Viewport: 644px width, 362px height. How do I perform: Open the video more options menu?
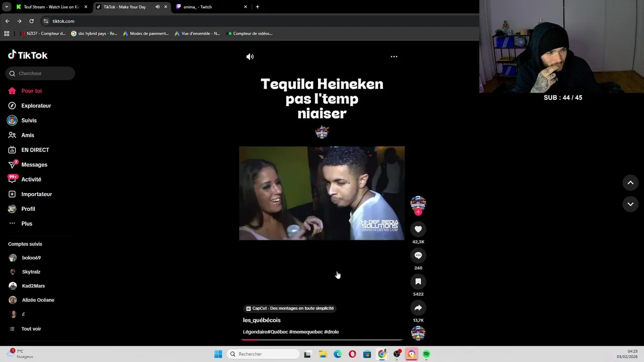tap(394, 57)
